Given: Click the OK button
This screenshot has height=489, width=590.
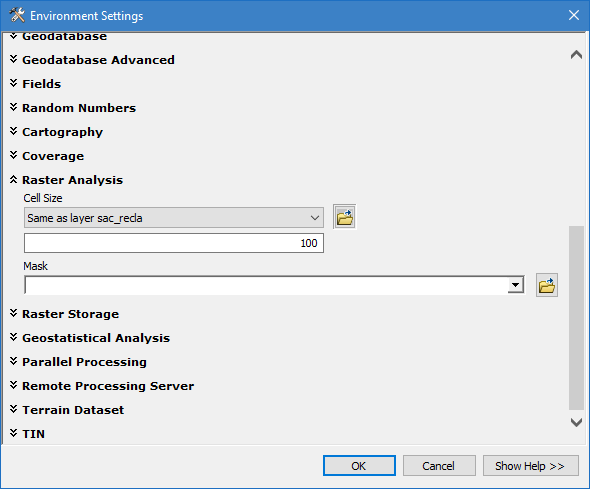Looking at the screenshot, I should click(x=359, y=466).
